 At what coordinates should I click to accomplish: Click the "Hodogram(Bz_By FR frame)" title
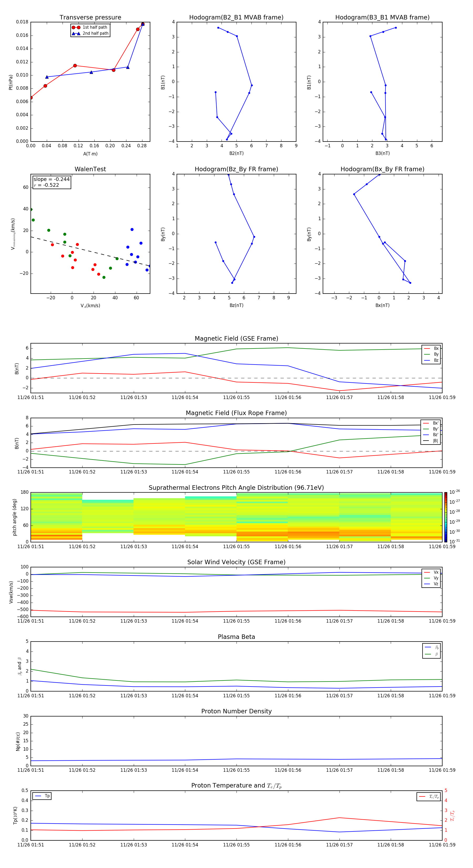236,169
